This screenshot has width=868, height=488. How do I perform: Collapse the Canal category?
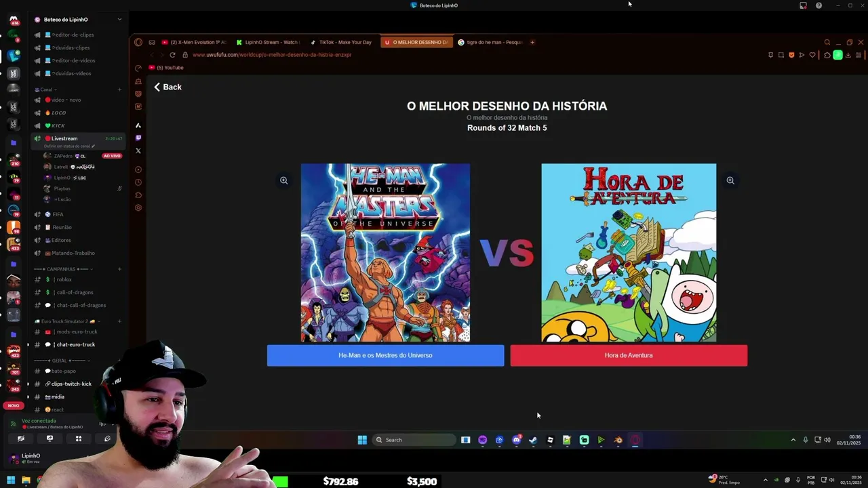(47, 89)
